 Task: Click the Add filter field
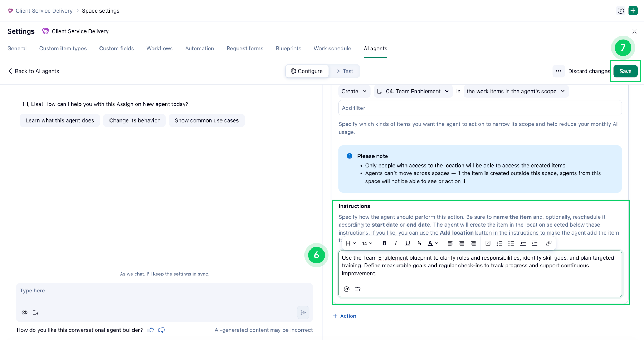click(480, 108)
